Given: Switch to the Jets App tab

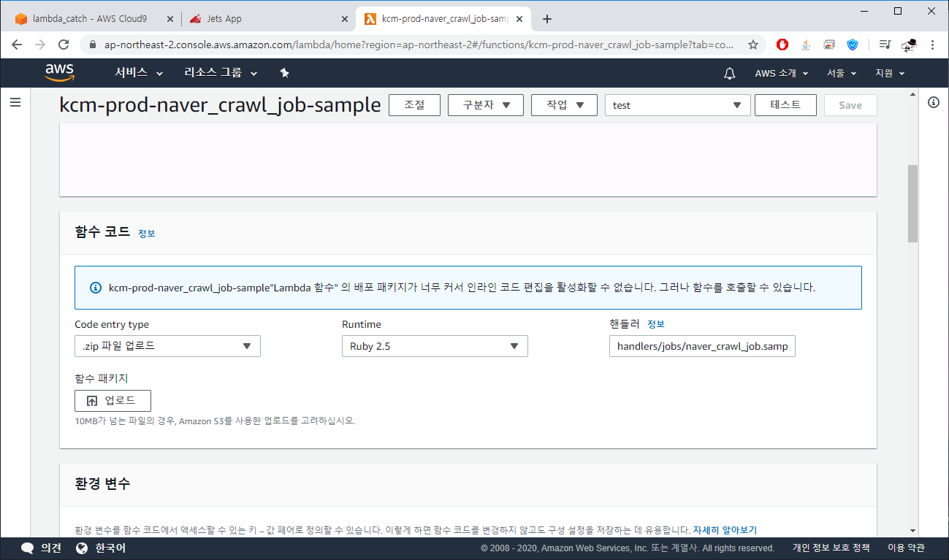Looking at the screenshot, I should coord(267,19).
